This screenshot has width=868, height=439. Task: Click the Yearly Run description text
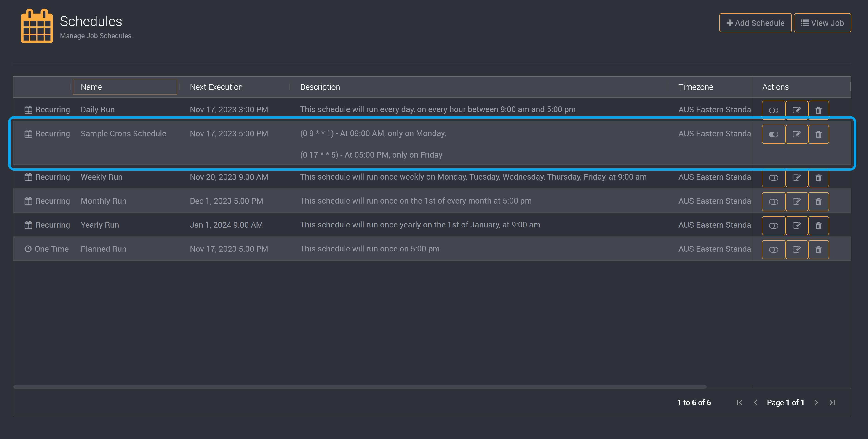(x=420, y=225)
